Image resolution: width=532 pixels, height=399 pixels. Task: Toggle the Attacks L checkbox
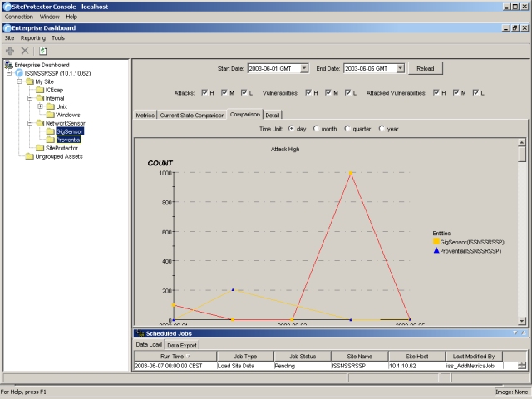coord(244,92)
